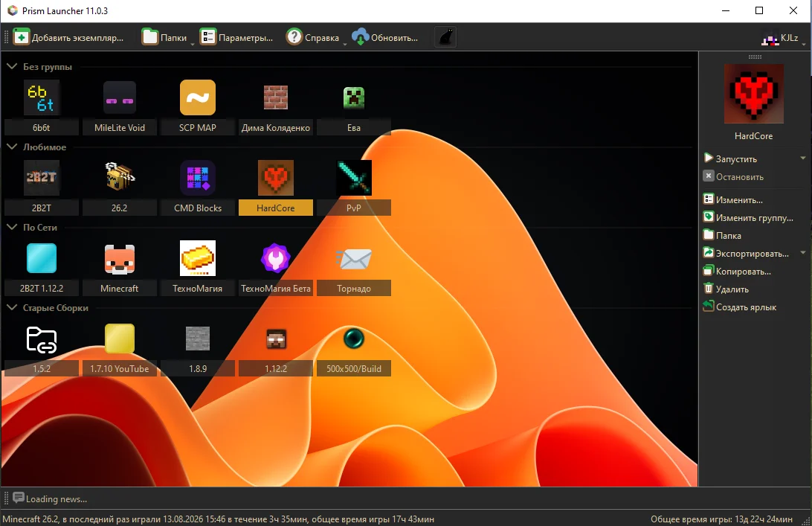Click the sidebar grip handle at top
The height and width of the screenshot is (526, 812).
coord(755,57)
